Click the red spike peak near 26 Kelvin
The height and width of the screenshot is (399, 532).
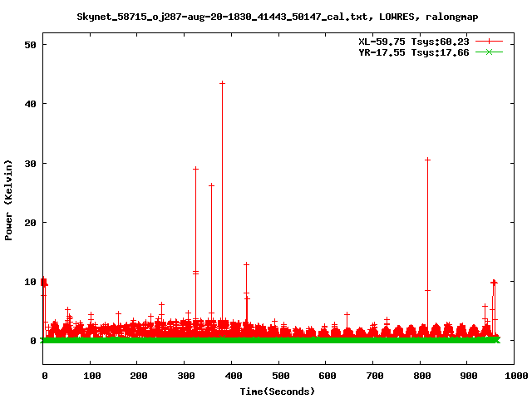(211, 185)
